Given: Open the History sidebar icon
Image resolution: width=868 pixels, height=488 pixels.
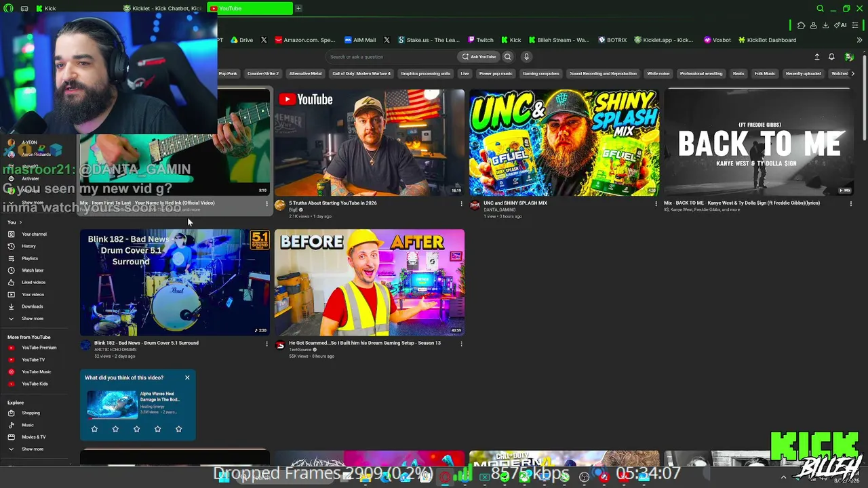Looking at the screenshot, I should tap(11, 246).
